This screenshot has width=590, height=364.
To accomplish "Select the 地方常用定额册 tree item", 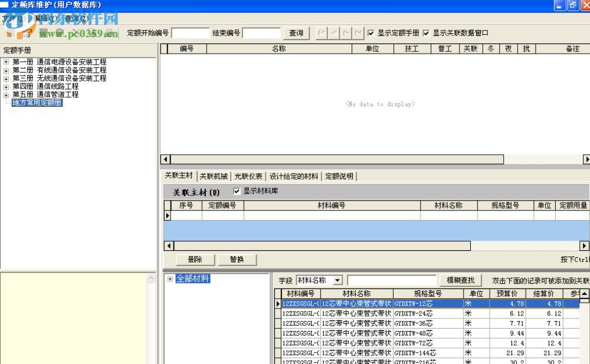I will (x=37, y=101).
